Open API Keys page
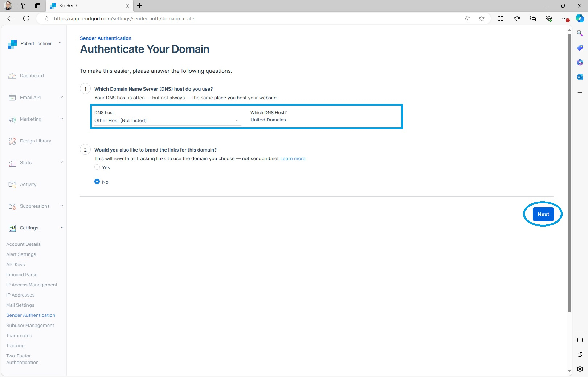 [16, 265]
